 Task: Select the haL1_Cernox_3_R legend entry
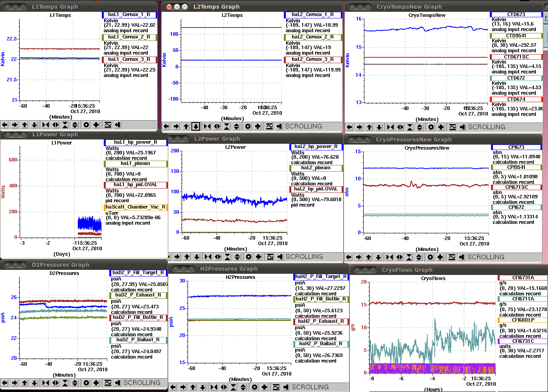(129, 60)
